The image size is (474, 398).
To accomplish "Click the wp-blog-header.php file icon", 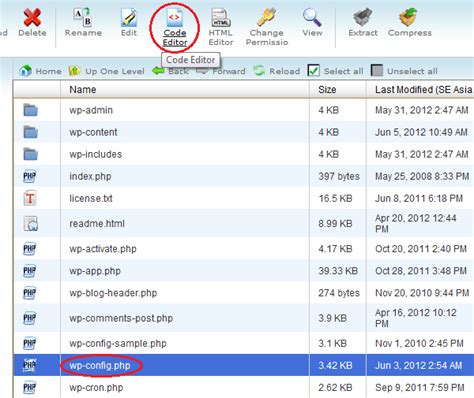I will pos(30,293).
